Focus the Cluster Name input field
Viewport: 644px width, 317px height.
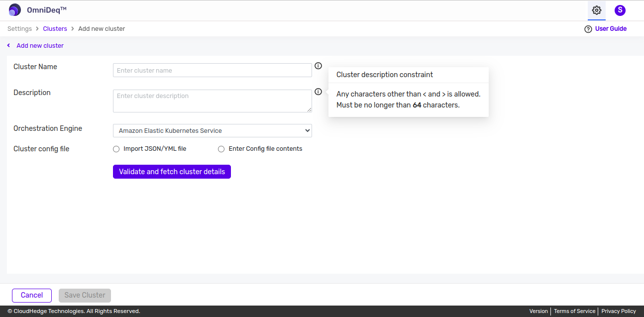pos(213,70)
